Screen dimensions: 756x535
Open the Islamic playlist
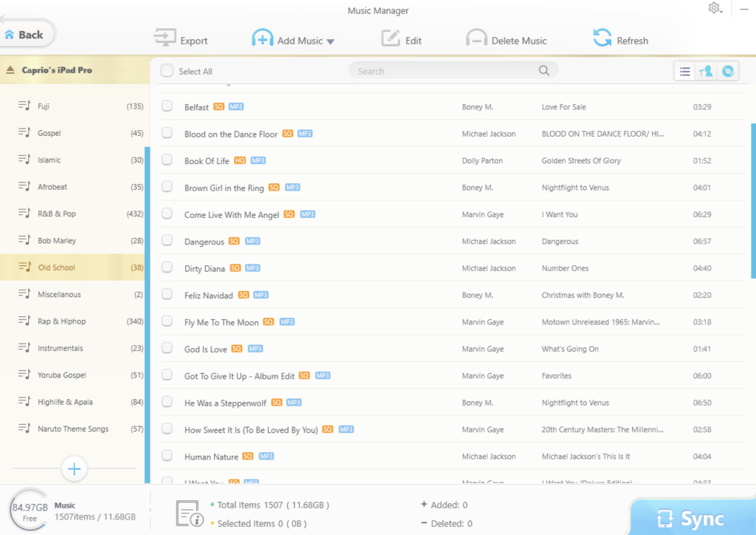(x=72, y=160)
